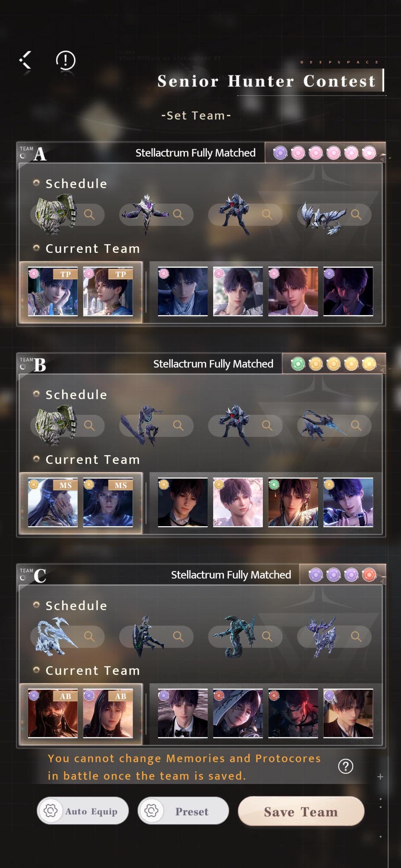This screenshot has height=868, width=401.
Task: Tap the magnifier on Team A's fourth enemy
Action: pos(356,215)
